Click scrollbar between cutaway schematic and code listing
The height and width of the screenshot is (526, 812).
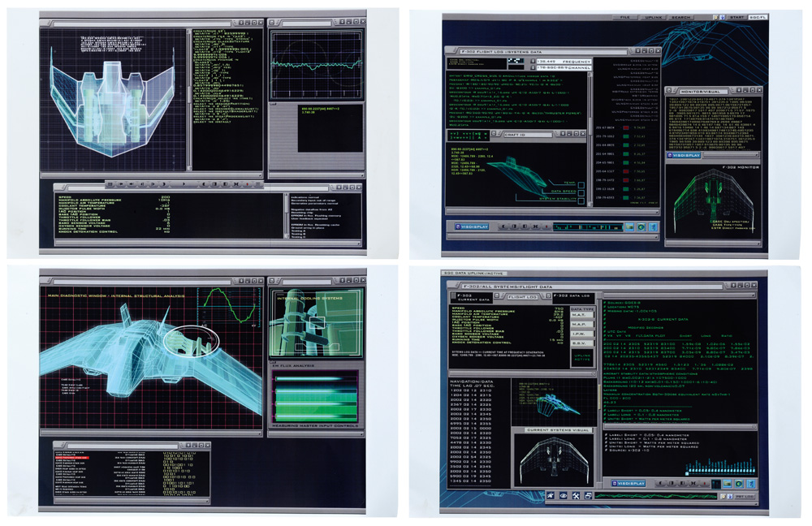(x=189, y=99)
